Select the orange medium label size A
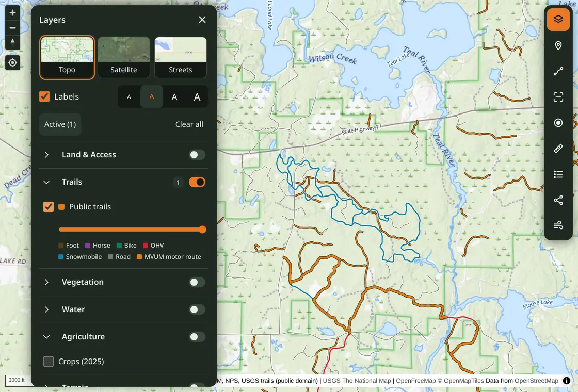This screenshot has height=392, width=578. click(152, 97)
